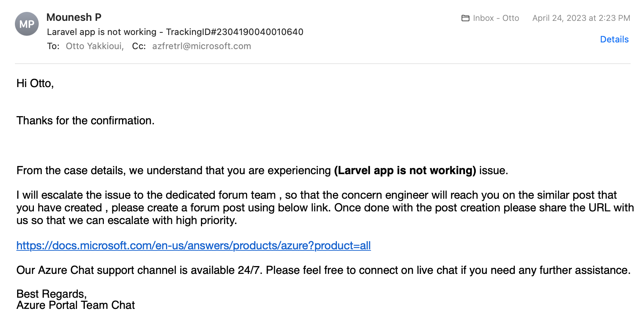Click the Inbox folder icon
644x323 pixels.
pyautogui.click(x=465, y=18)
